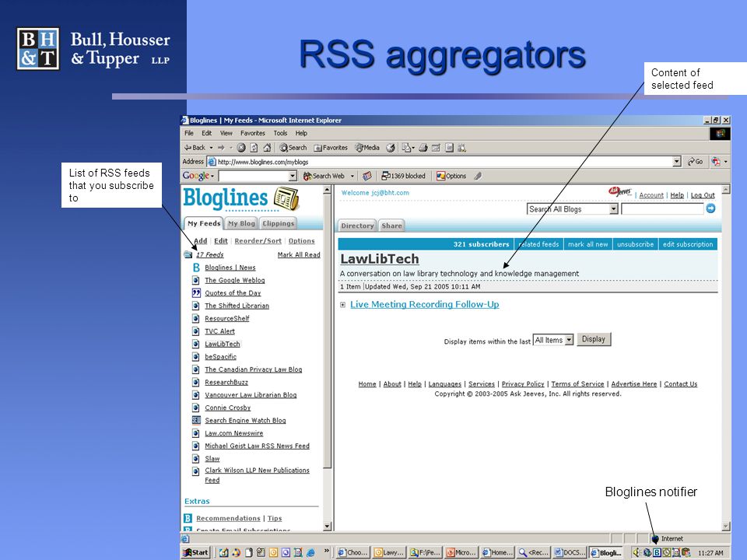Refresh the page with the Refresh icon
747x560 pixels.
[254, 148]
